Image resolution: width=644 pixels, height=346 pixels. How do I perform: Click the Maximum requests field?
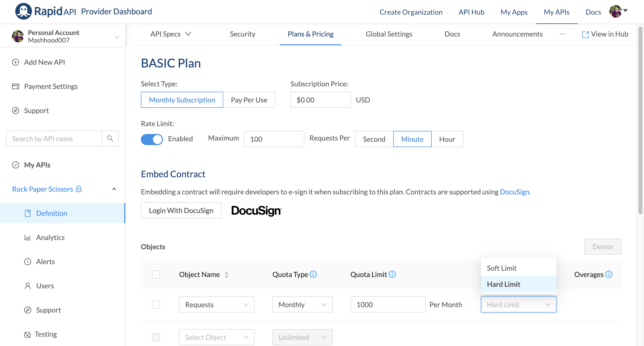[x=274, y=139]
